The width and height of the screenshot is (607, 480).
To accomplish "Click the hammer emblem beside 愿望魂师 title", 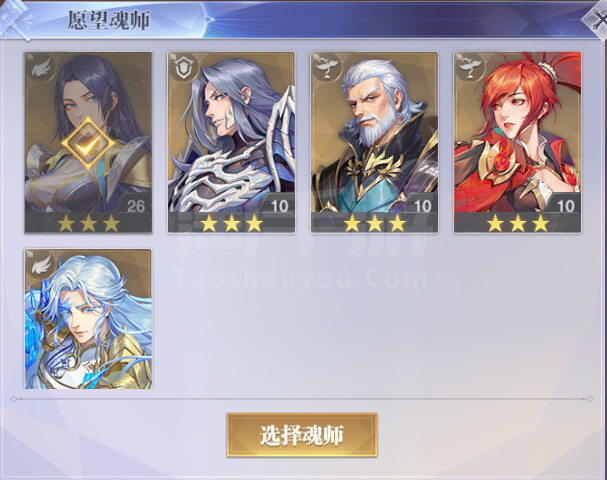I will coord(15,19).
